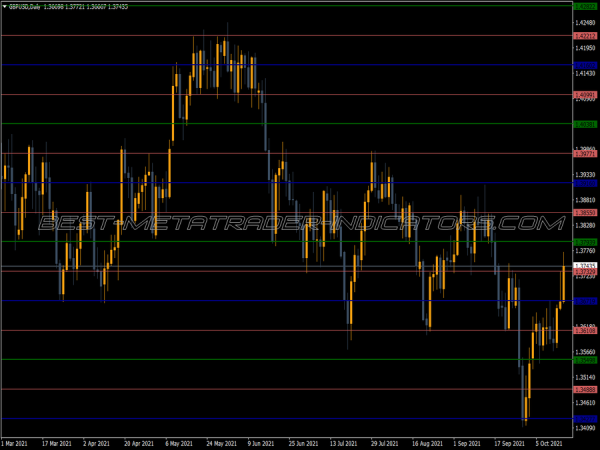
Task: Select the red 1.34888 price label
Action: 585,389
